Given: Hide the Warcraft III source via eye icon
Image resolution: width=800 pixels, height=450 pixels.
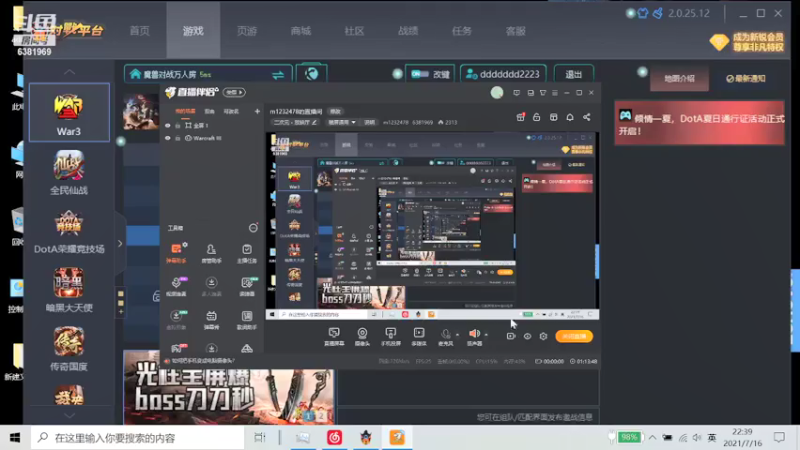Looking at the screenshot, I should (167, 138).
